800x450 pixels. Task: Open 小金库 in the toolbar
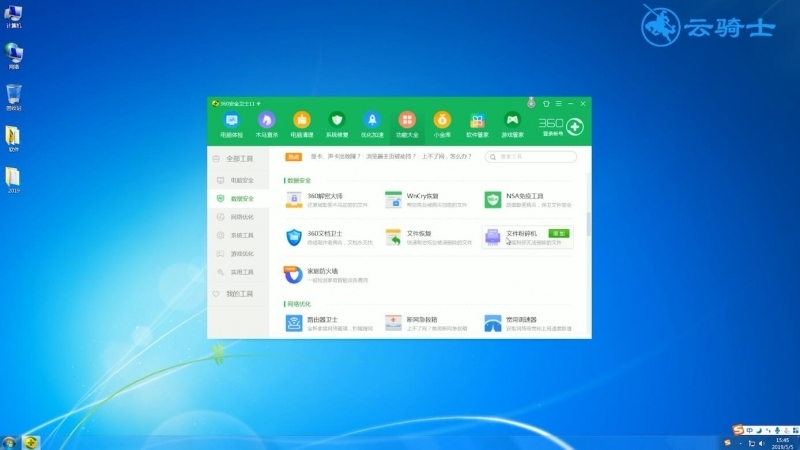442,125
